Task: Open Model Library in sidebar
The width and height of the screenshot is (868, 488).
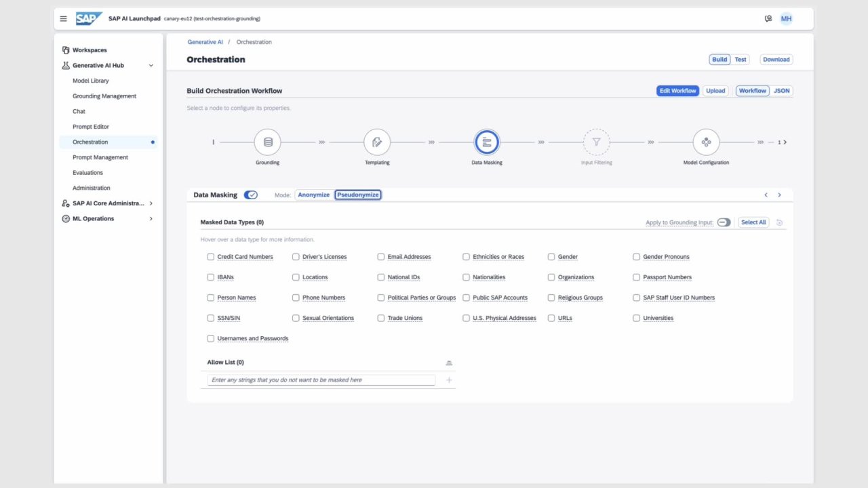Action: 91,81
